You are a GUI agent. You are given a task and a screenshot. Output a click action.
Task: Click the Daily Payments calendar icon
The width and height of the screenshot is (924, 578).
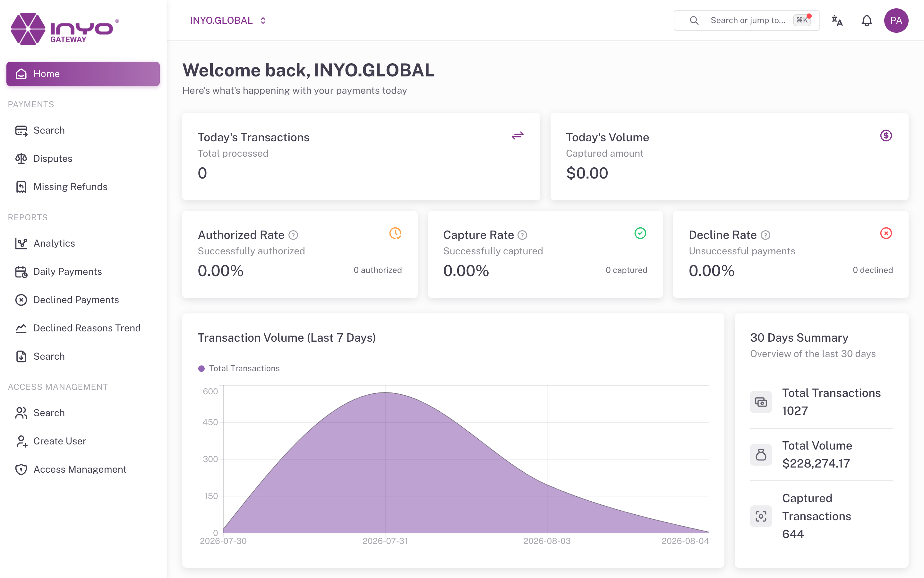(21, 272)
